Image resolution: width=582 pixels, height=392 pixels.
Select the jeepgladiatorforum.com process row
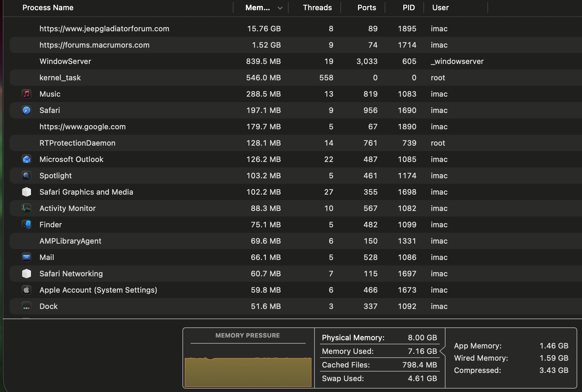295,29
